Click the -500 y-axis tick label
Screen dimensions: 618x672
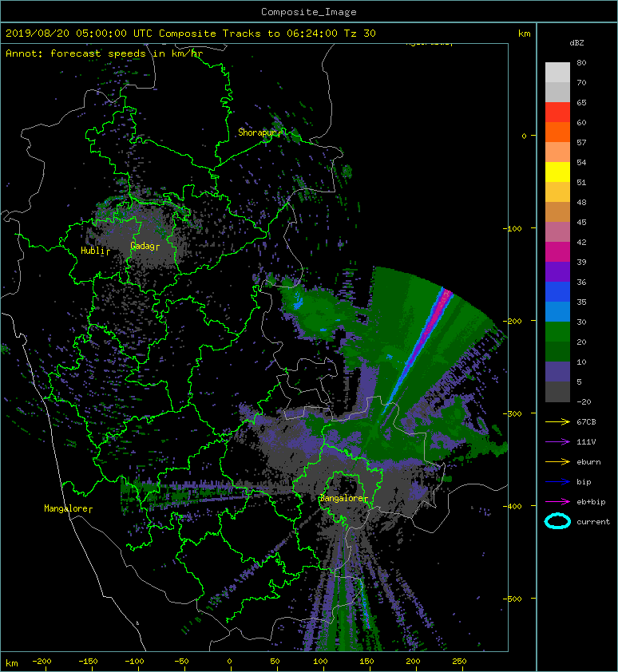coord(513,599)
